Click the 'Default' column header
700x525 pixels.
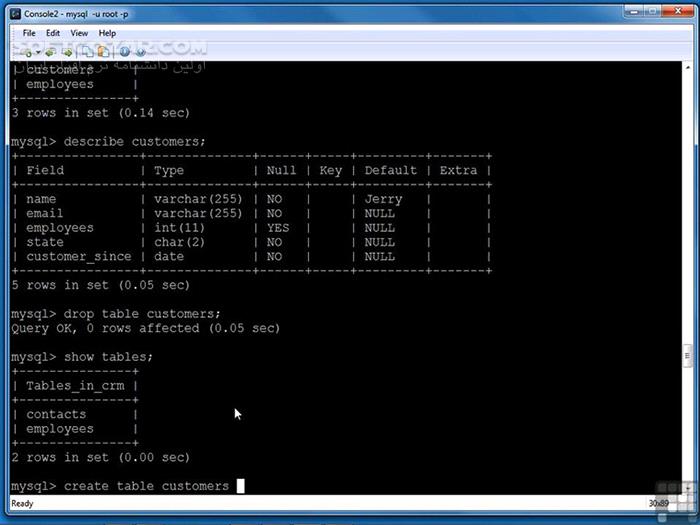click(x=391, y=171)
